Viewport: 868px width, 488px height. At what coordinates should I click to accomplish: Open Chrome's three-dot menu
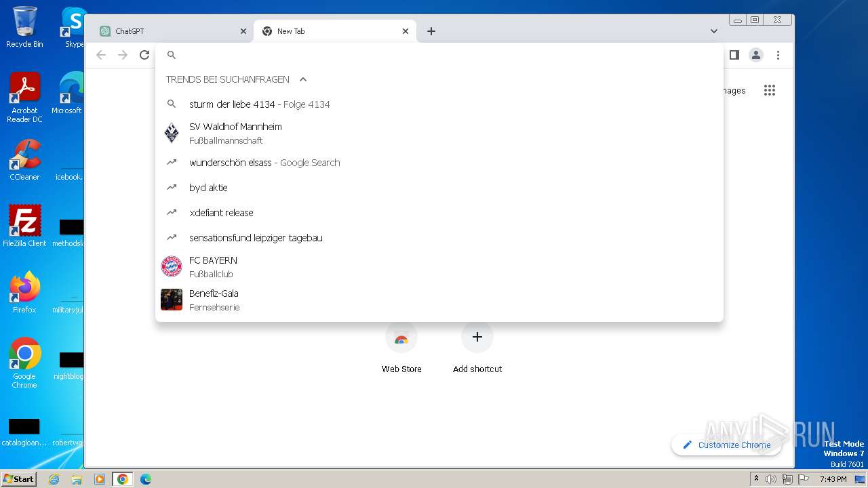tap(778, 55)
